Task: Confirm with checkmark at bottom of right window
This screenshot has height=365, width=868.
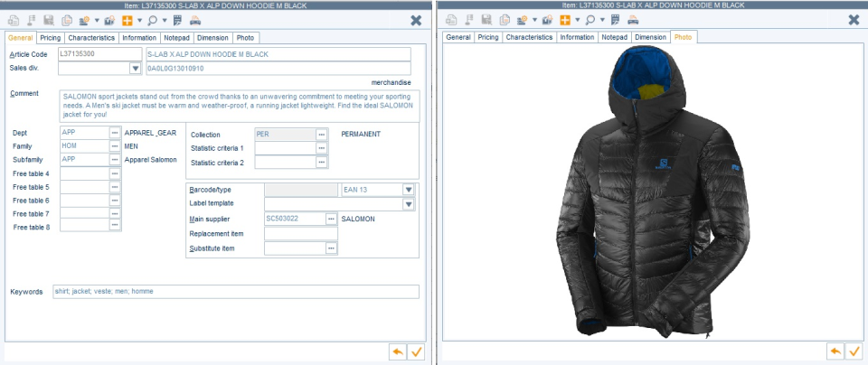Action: click(854, 351)
